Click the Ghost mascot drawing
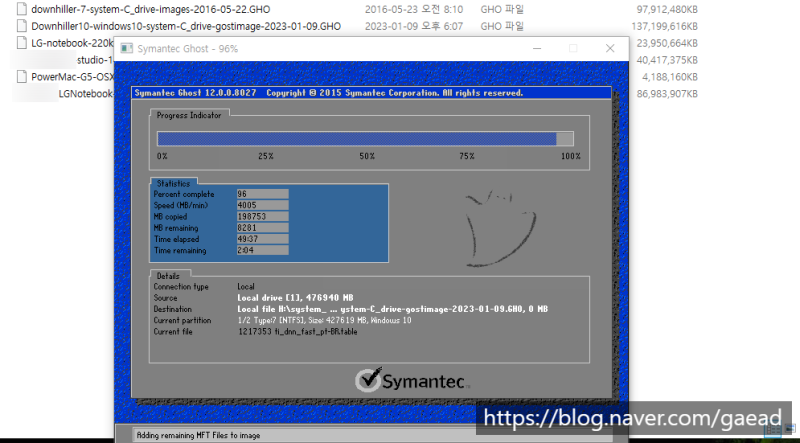800x443 pixels. (501, 229)
